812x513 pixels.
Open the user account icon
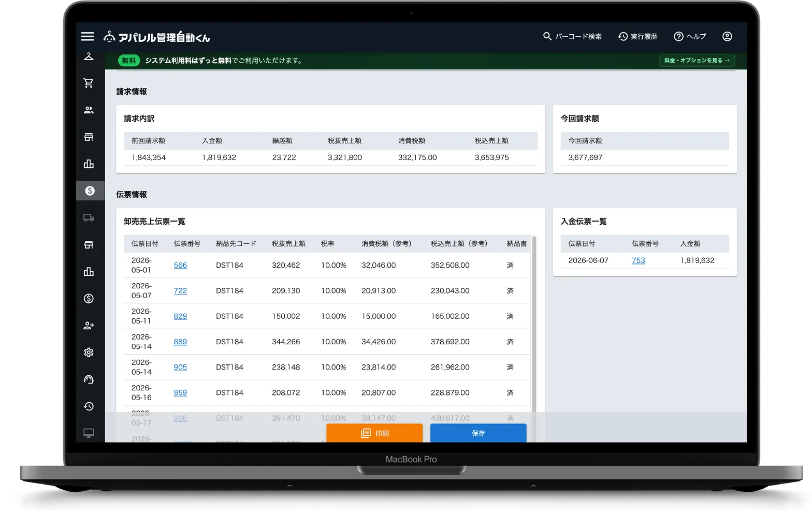click(x=727, y=36)
